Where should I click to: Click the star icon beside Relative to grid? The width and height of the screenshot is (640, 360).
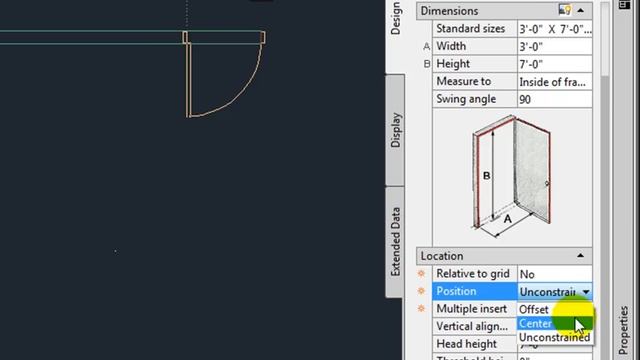tap(421, 273)
